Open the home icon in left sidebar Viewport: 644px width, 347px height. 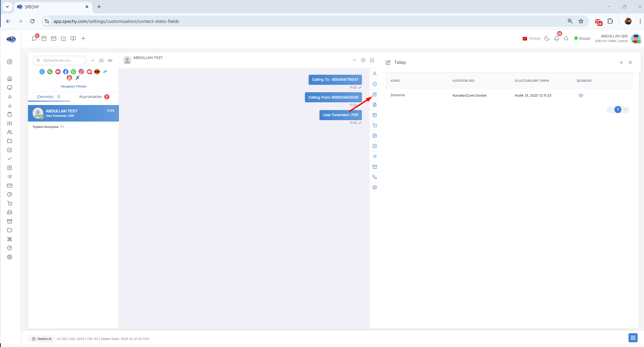coord(10,79)
